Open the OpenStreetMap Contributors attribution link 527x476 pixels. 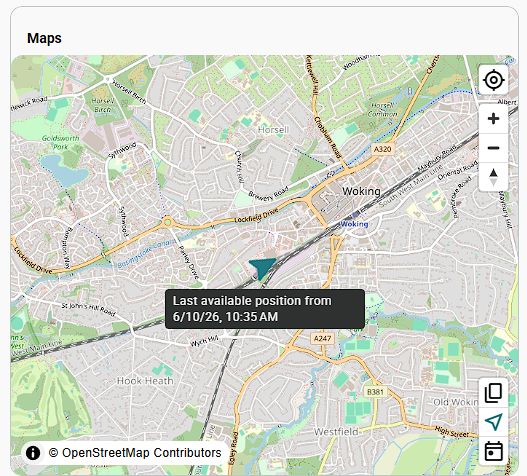pos(135,452)
